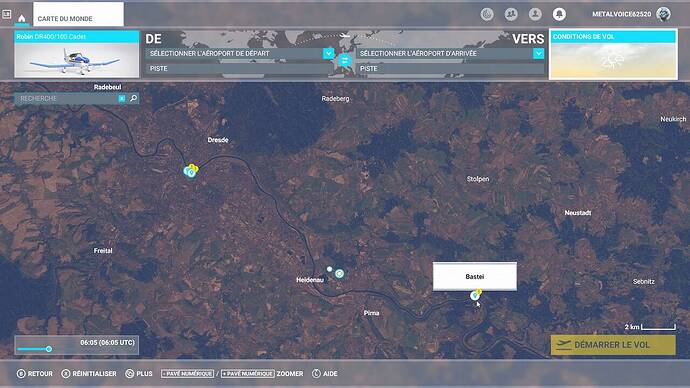Open the CONDITIONS DE VOL panel
Screen dimensions: 690x388
[x=613, y=55]
